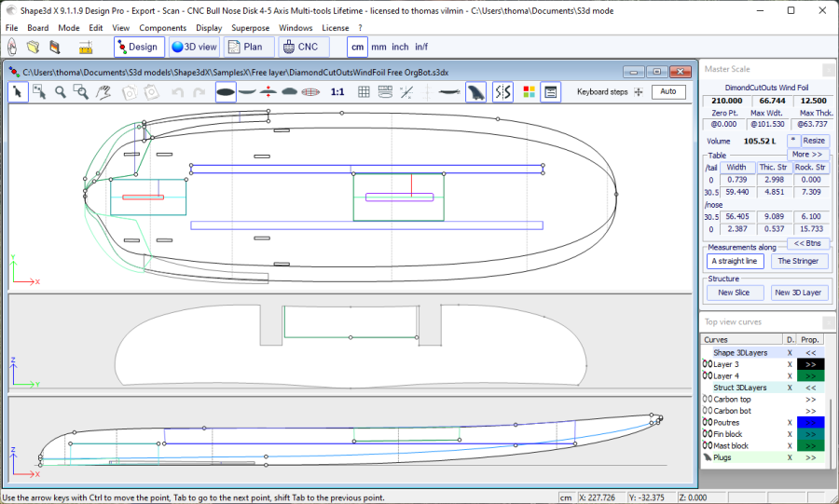Click the symmetry S|S toolbar icon
The image size is (839, 504).
pos(502,91)
